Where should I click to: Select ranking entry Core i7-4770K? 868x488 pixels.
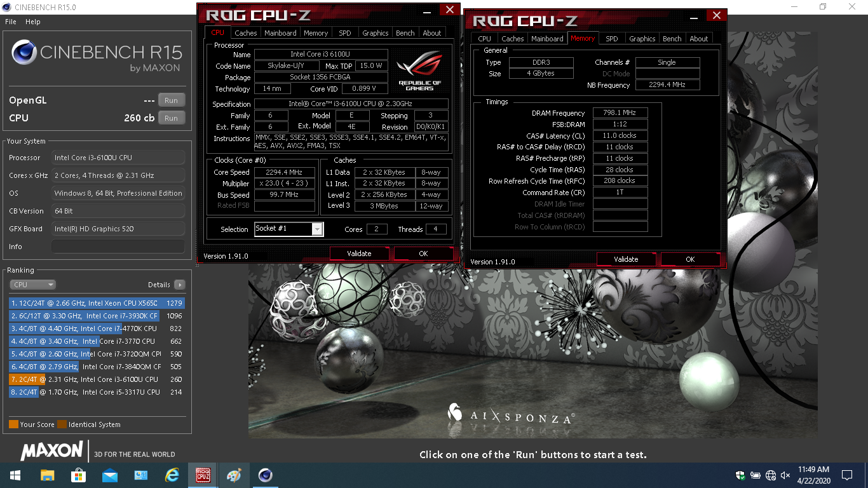(x=97, y=329)
